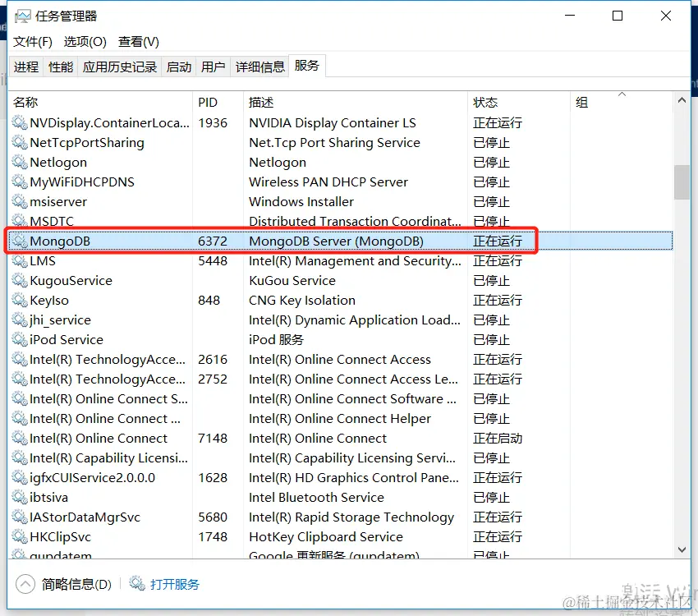Click gear icon beside KugouService

coord(20,280)
